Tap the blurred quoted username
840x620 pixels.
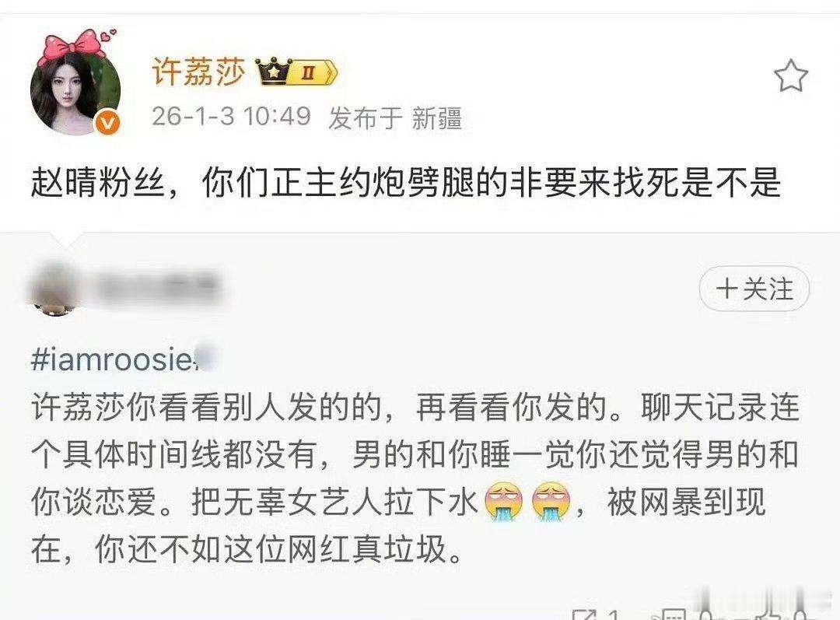[156, 289]
